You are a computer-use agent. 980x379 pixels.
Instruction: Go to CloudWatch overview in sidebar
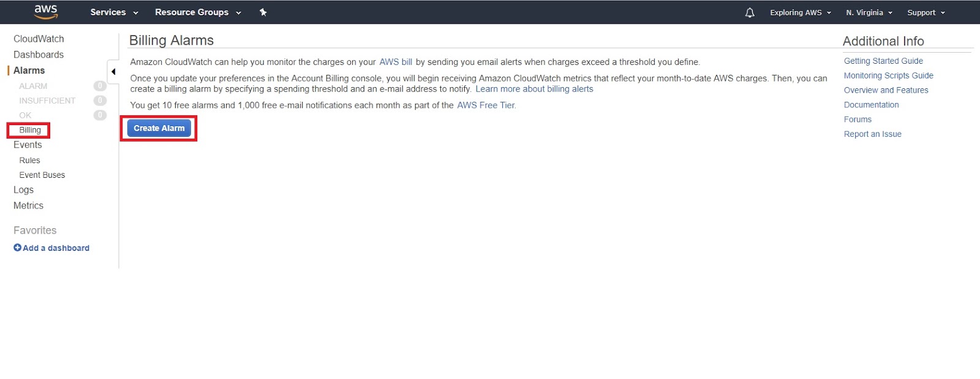tap(39, 39)
